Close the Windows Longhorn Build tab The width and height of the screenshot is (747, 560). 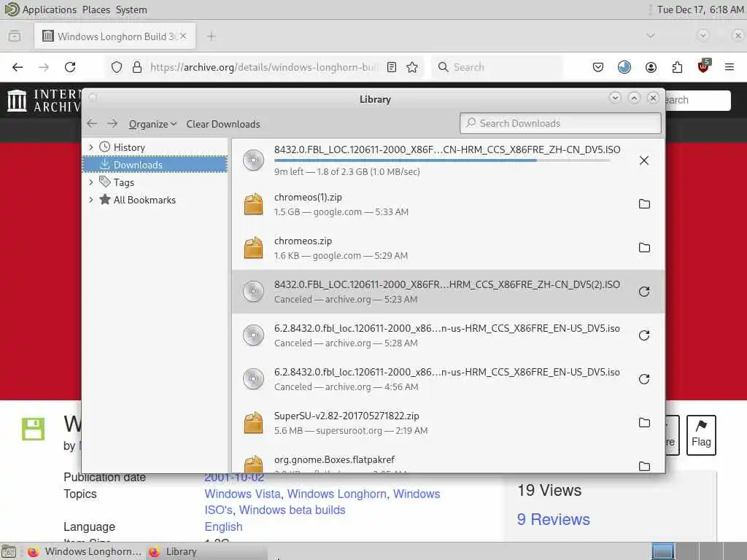pos(183,36)
